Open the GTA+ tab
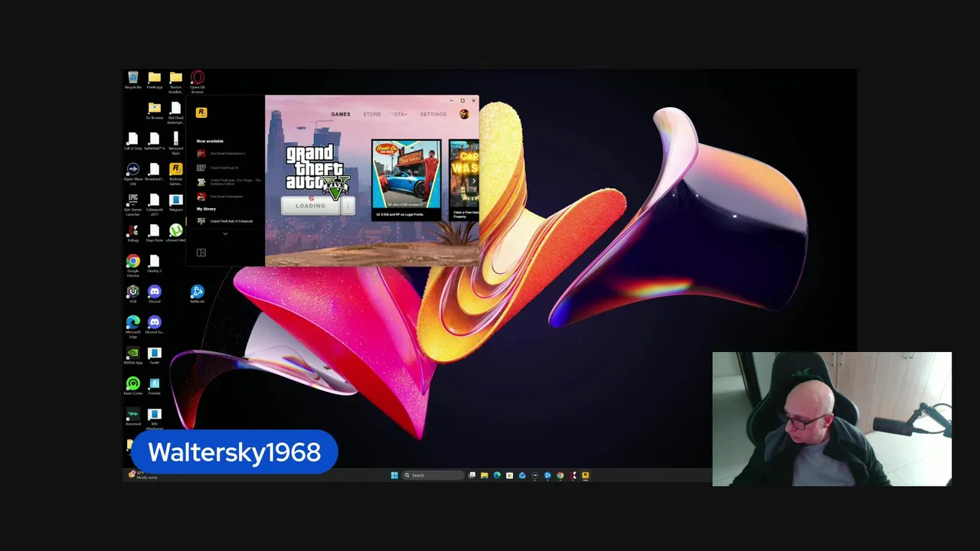Image resolution: width=980 pixels, height=551 pixels. click(400, 115)
